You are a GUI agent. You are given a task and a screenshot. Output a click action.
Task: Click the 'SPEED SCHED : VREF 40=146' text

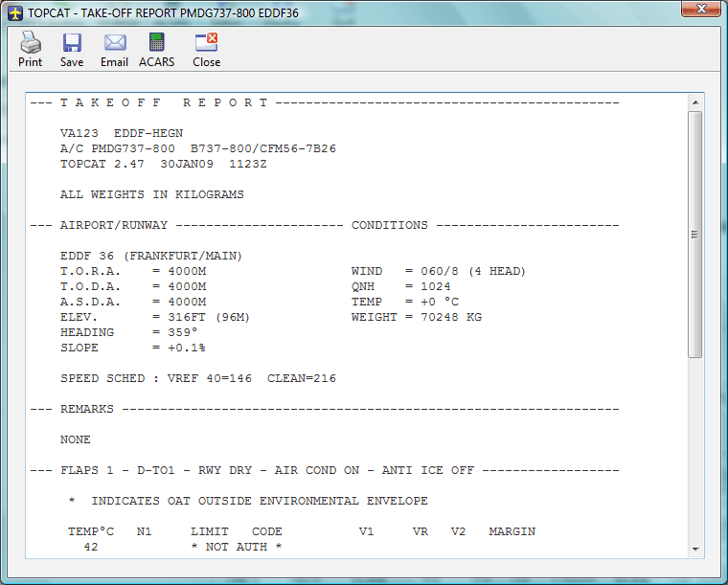(x=156, y=378)
